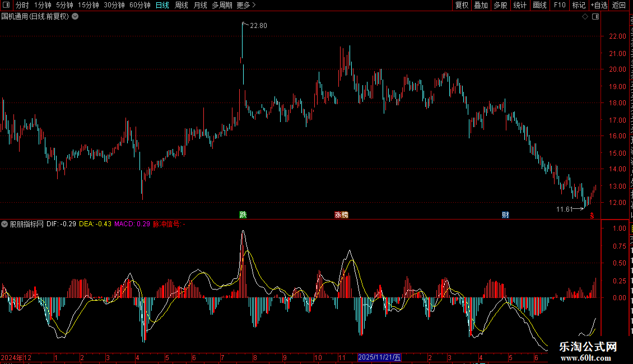The width and height of the screenshot is (633, 364).
Task: Click the 统计 statistics button
Action: click(519, 5)
